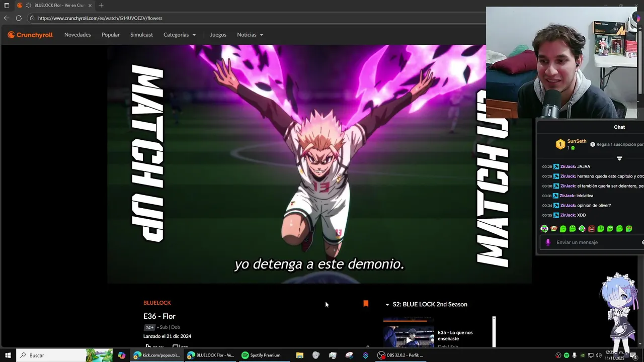Expand the Categorías dropdown
The image size is (644, 362).
click(180, 35)
